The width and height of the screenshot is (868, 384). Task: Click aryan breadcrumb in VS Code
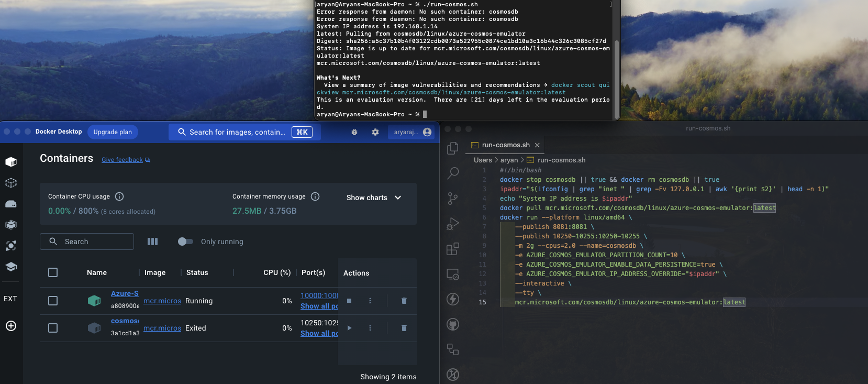(x=509, y=160)
